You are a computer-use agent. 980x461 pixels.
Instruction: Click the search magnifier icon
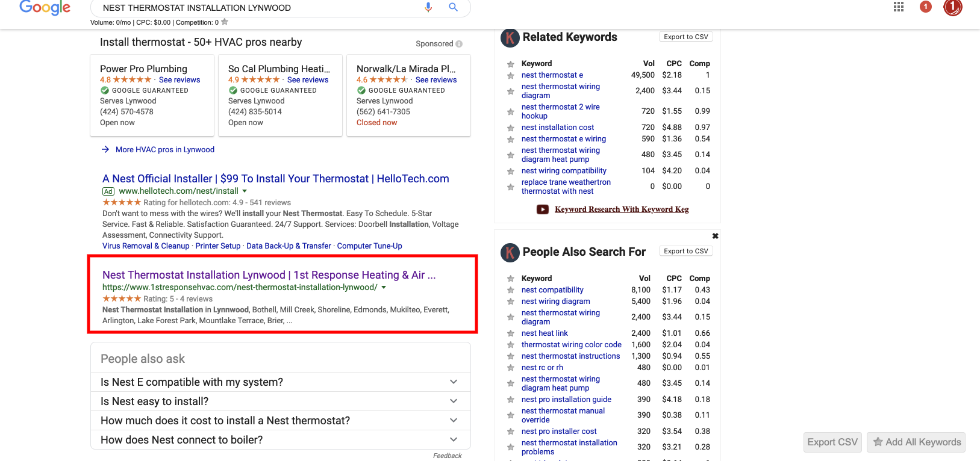coord(454,7)
